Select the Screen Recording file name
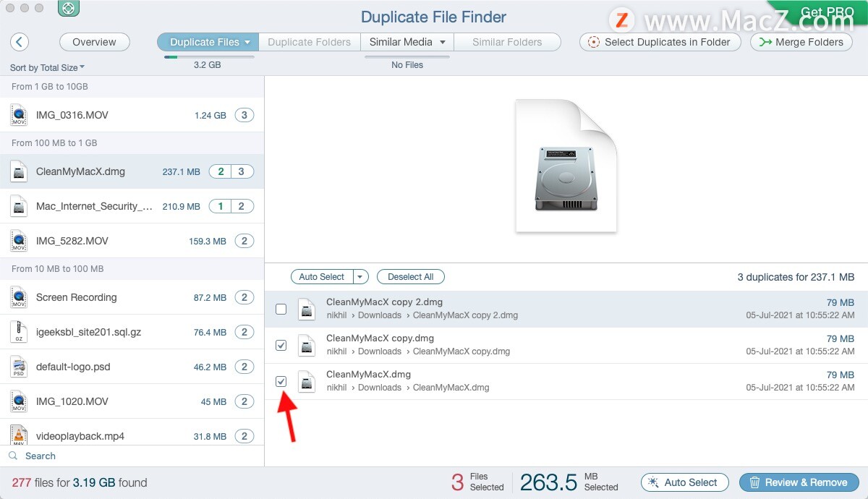868x499 pixels. (77, 297)
